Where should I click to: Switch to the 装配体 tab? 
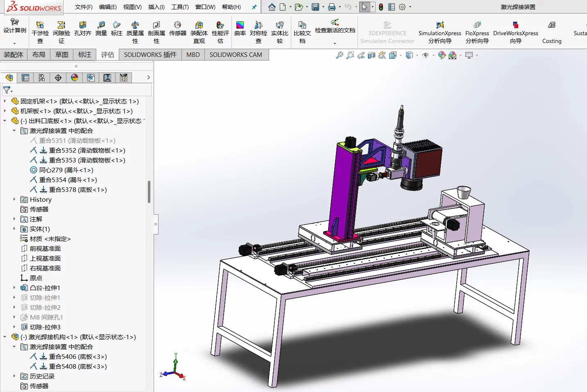pos(14,54)
